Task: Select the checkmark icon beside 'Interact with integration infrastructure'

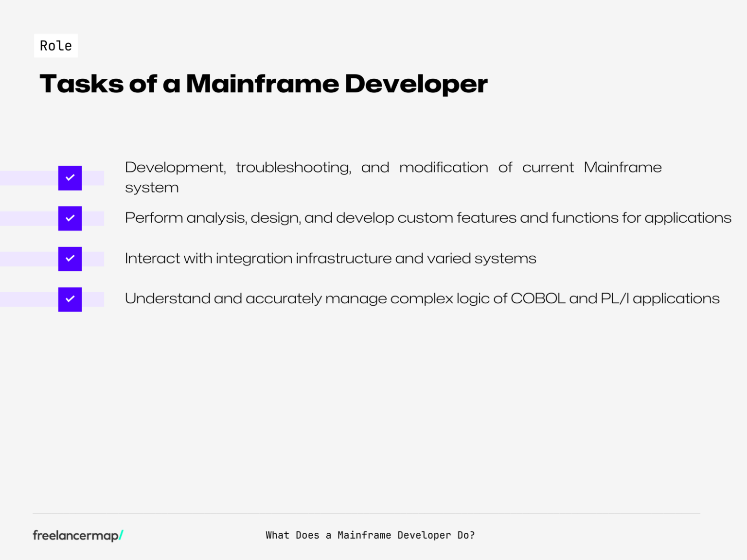Action: (x=70, y=259)
